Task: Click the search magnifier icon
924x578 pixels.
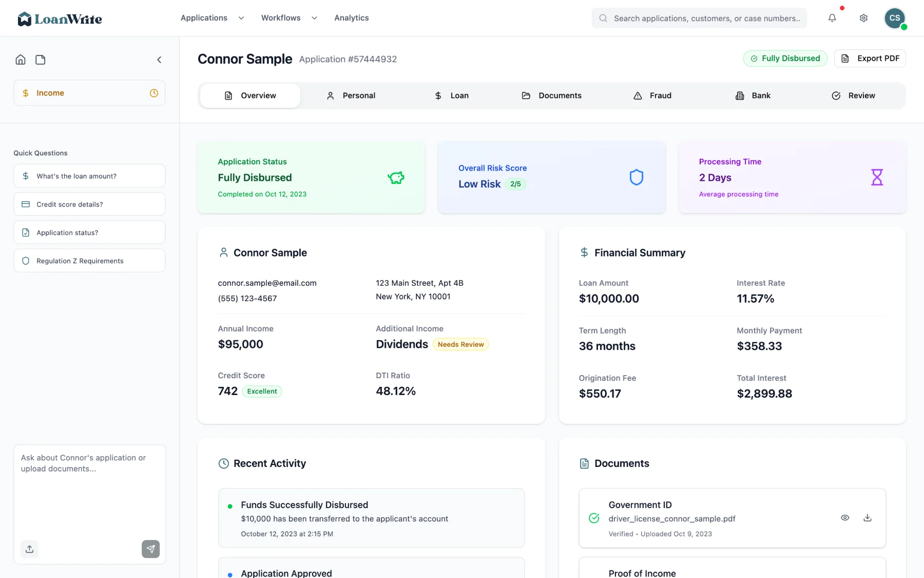Action: click(604, 18)
